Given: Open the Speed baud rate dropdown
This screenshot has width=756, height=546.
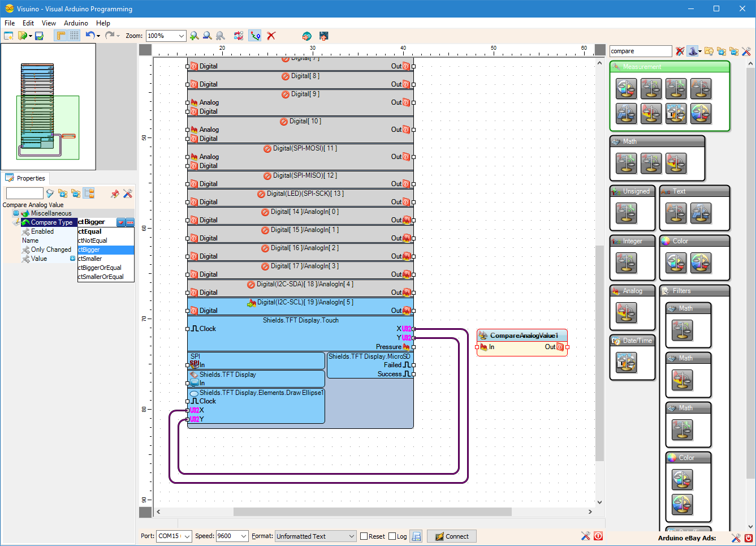Looking at the screenshot, I should (244, 536).
